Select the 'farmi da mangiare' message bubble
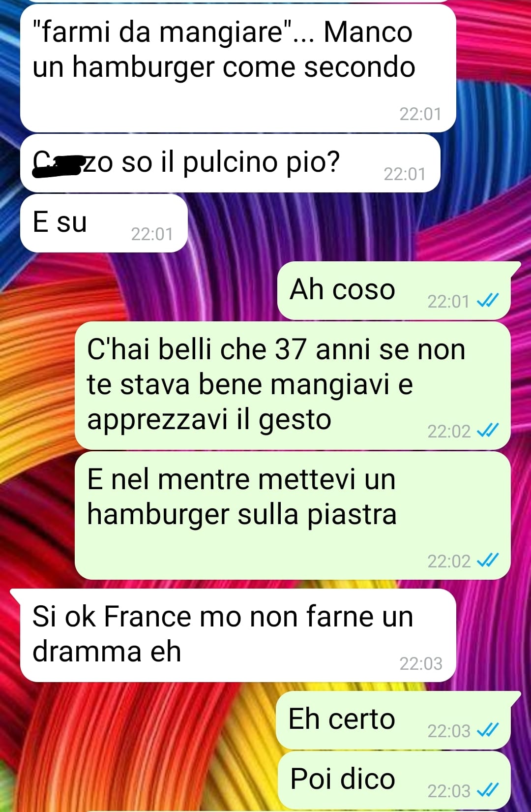Viewport: 531px width, 812px height. click(238, 68)
